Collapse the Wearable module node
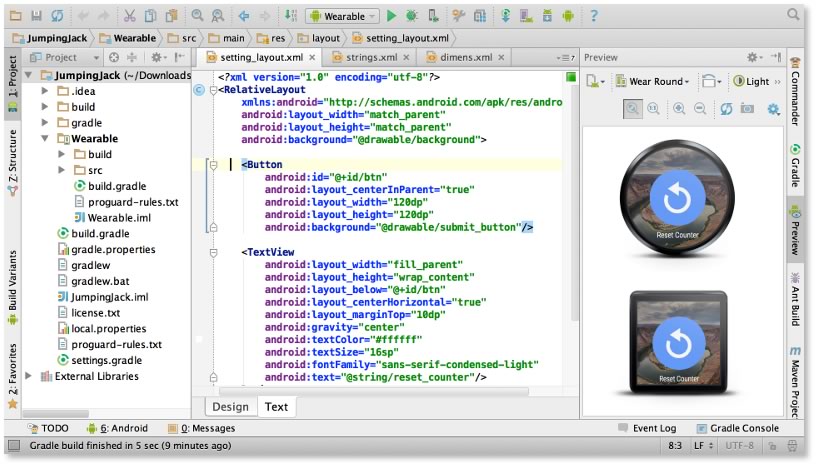This screenshot has height=466, width=816. coord(45,138)
